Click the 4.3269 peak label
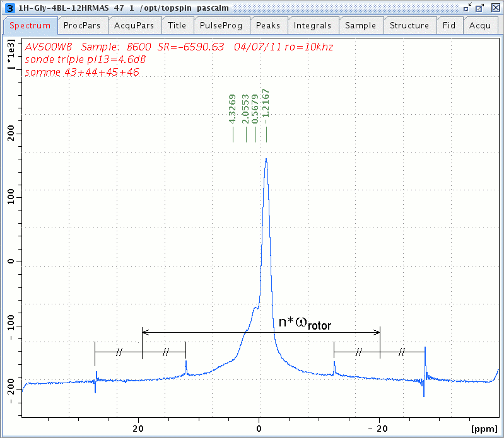This screenshot has height=438, width=504. [232, 108]
